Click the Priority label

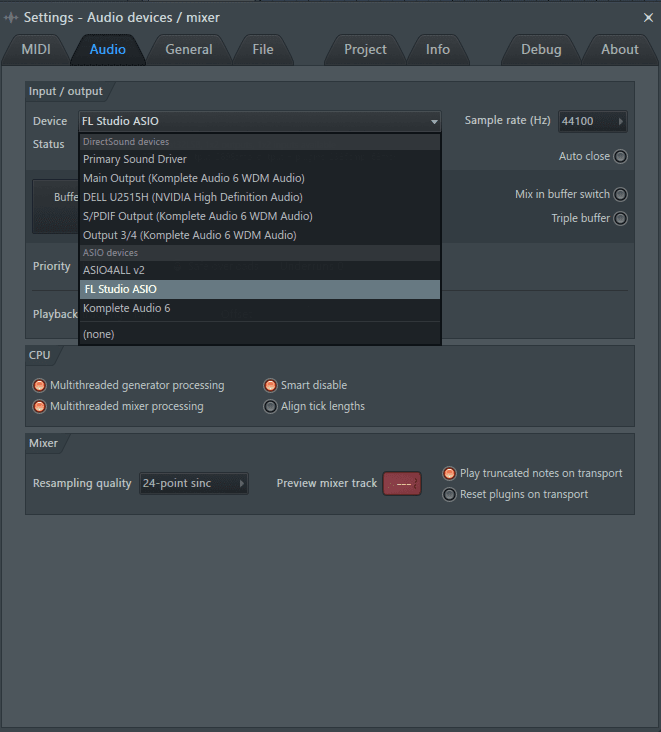(51, 266)
